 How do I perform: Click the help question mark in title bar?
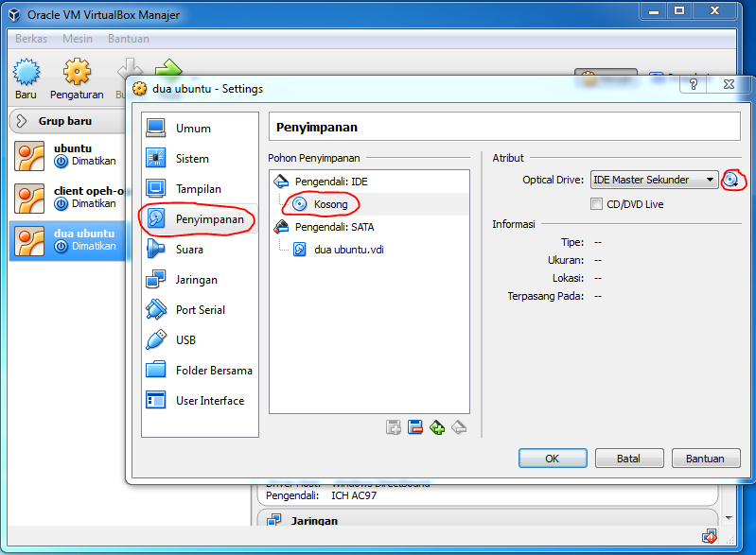694,84
